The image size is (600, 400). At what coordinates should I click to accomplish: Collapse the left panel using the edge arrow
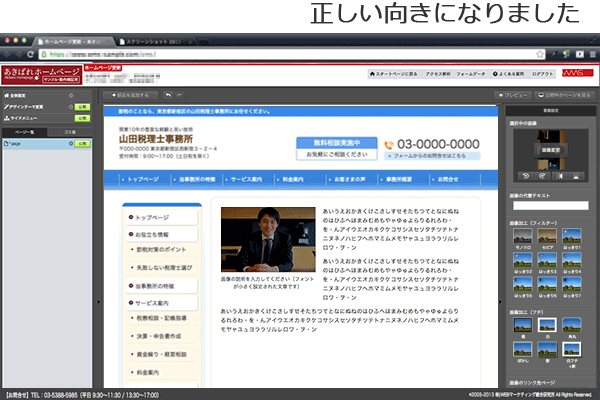tap(100, 300)
